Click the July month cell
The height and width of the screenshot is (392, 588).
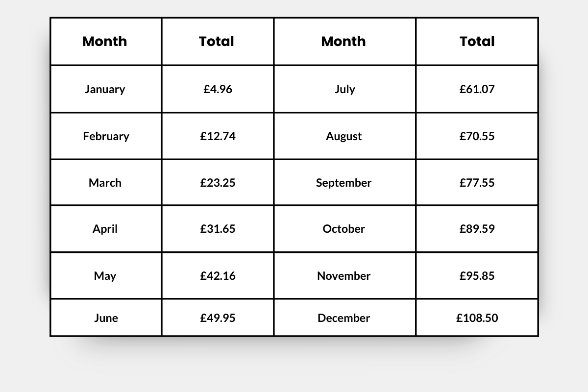click(344, 89)
